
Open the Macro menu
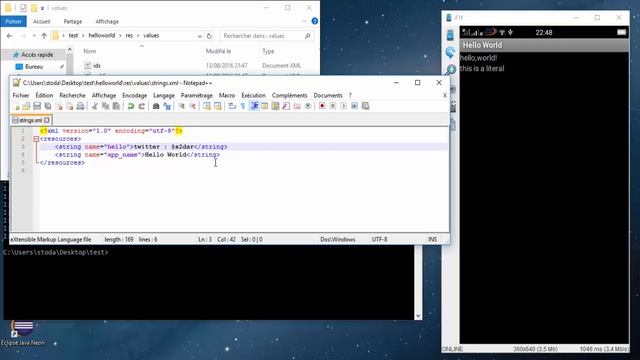point(227,95)
